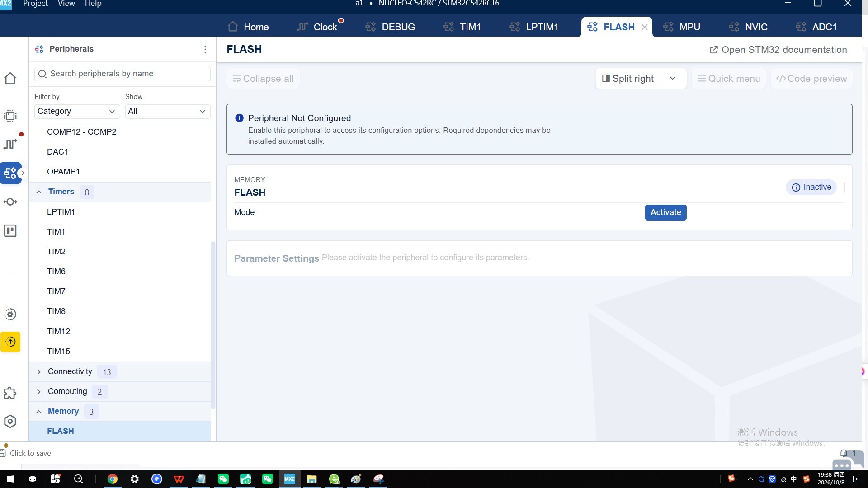This screenshot has width=868, height=488.
Task: Click the info icon in notice banner
Action: coord(239,118)
